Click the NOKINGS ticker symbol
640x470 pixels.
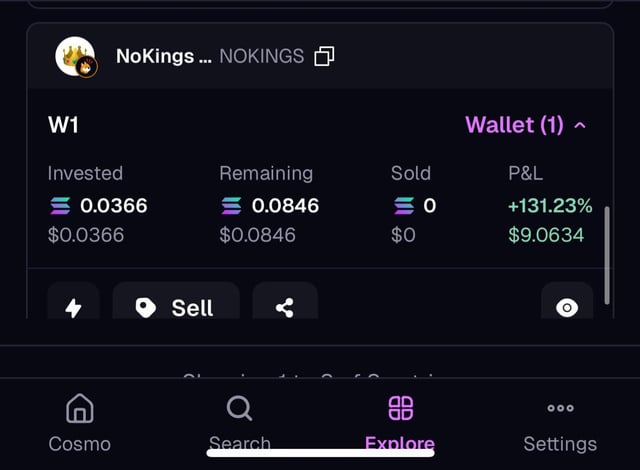[261, 56]
